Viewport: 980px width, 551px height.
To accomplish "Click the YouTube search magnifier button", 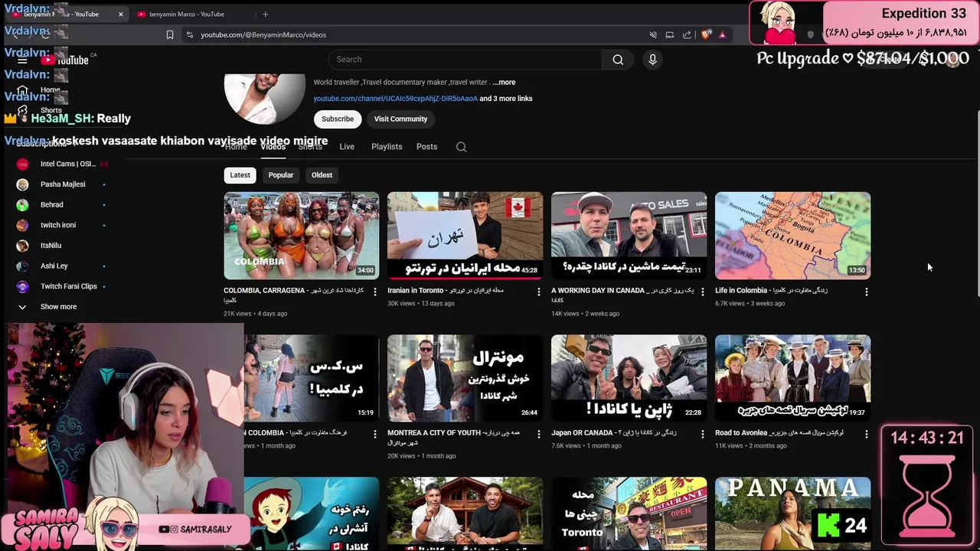I will coord(618,60).
